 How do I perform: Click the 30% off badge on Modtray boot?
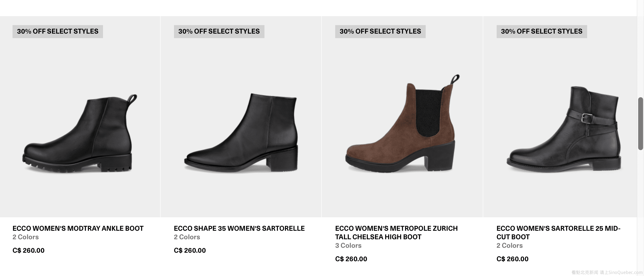point(58,32)
